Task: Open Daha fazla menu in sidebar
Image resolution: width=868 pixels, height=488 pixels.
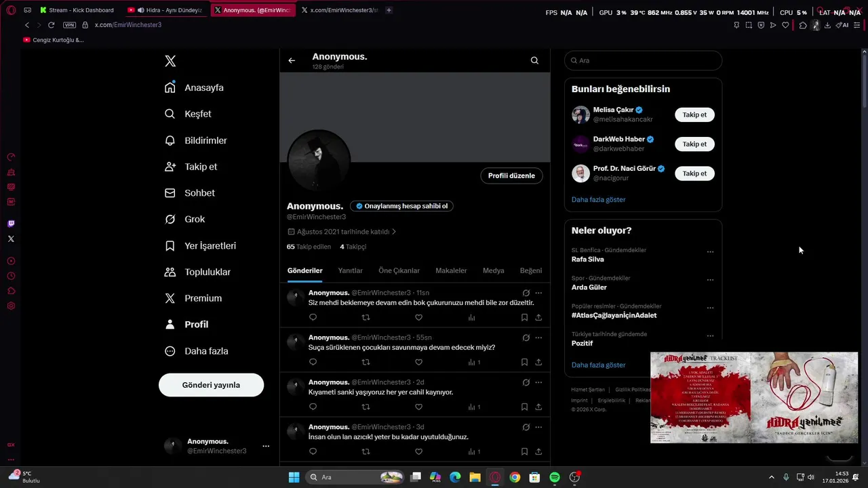Action: coord(197,351)
